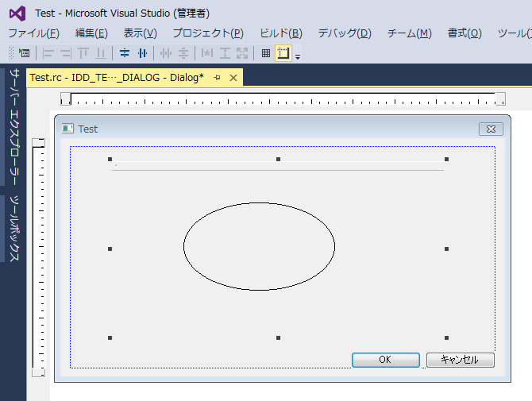Click the Test Dialog toolbar icon

click(24, 53)
